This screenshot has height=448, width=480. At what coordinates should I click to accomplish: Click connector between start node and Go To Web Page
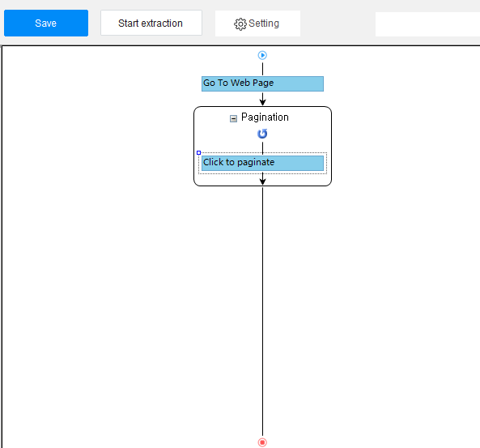coord(262,69)
